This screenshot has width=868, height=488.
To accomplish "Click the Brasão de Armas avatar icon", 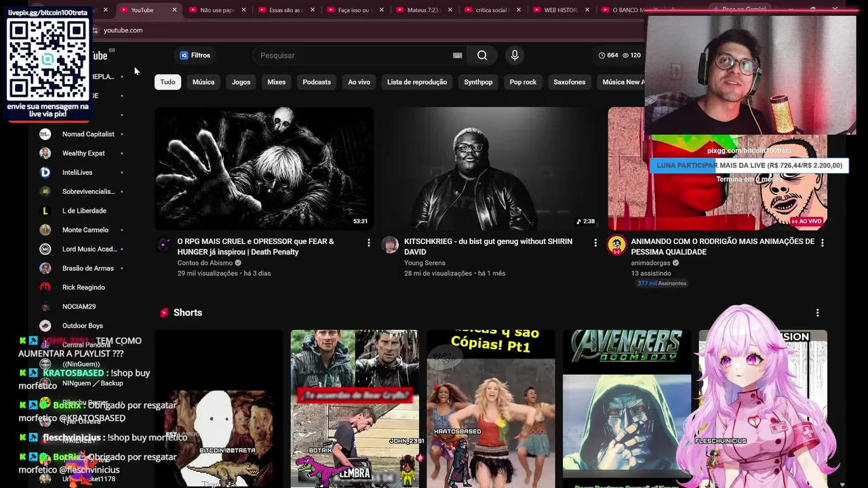I will click(x=45, y=268).
